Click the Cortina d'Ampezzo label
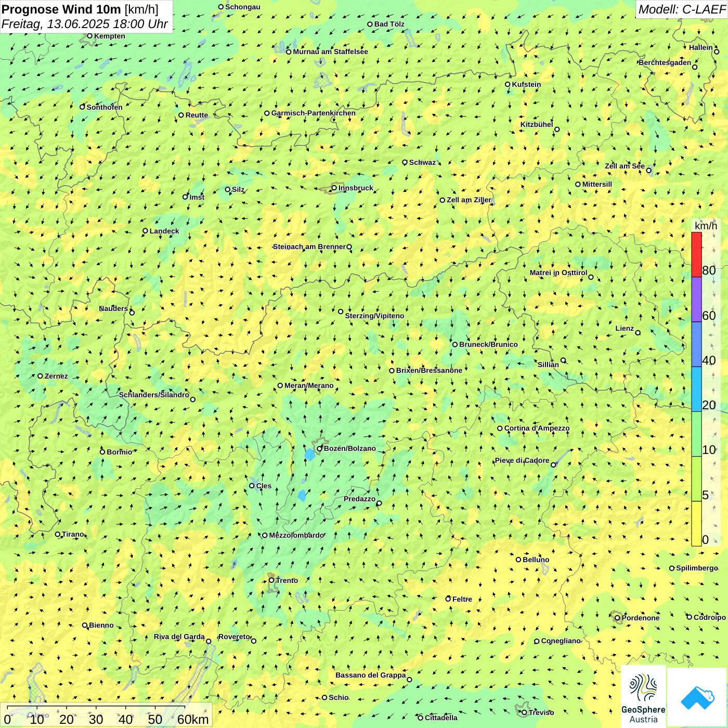Image resolution: width=728 pixels, height=728 pixels. click(537, 428)
